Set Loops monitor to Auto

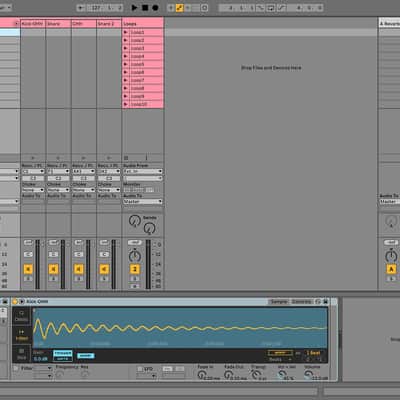coord(139,190)
